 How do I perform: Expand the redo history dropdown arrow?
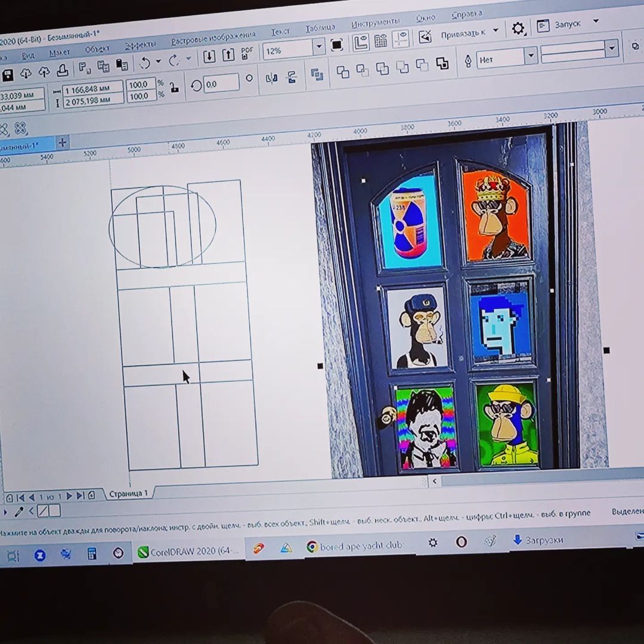pyautogui.click(x=188, y=58)
